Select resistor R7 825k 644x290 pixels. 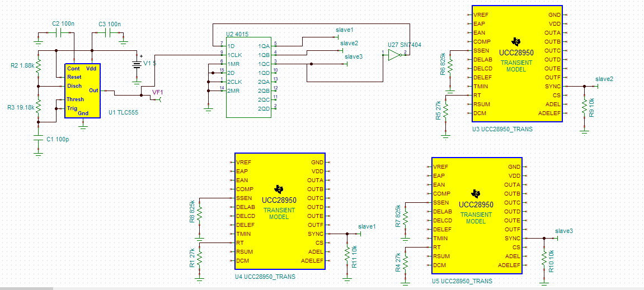406,217
